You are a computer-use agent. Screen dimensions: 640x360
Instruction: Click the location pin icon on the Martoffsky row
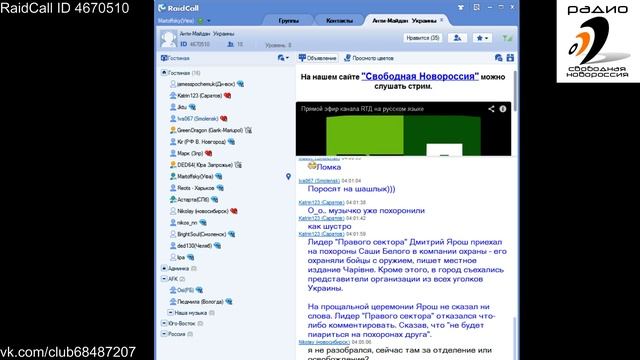coord(288,176)
